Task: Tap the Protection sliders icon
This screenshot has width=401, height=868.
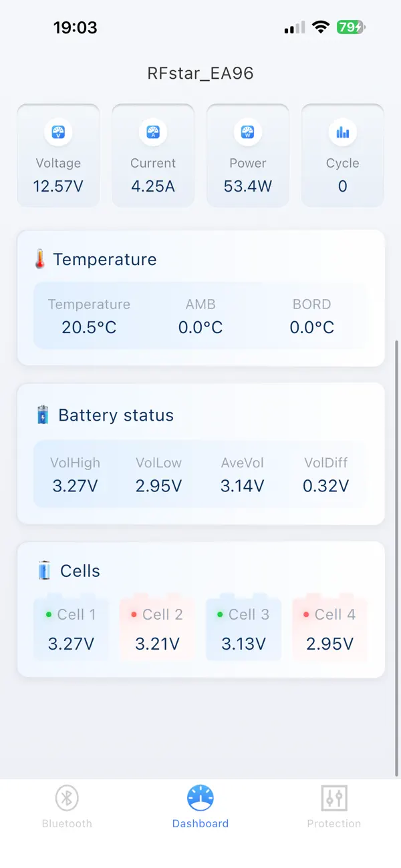Action: click(334, 798)
